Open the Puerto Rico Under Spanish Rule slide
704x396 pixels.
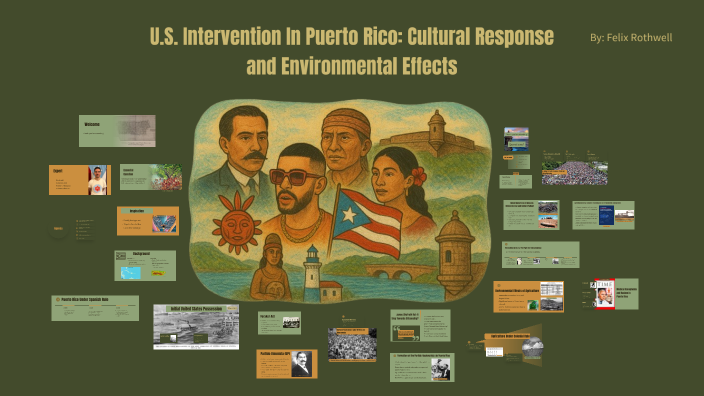95,308
